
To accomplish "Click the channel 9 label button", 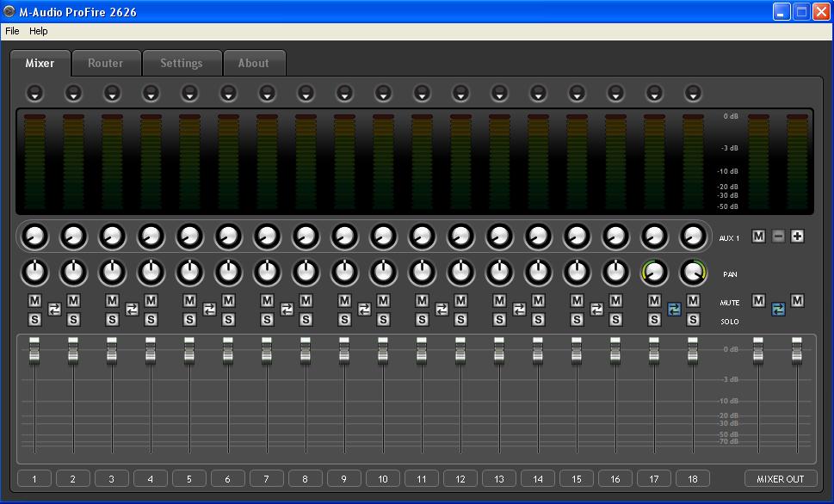I will point(344,478).
